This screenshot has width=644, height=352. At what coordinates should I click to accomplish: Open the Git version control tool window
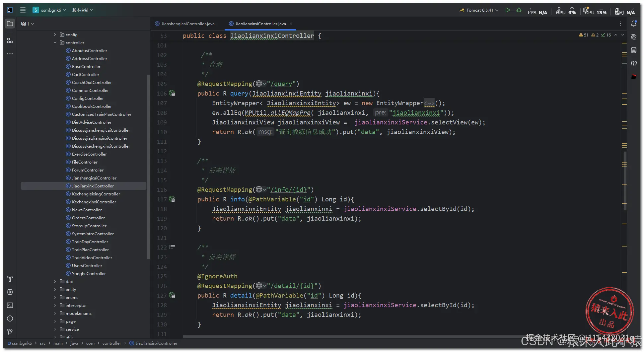pos(10,332)
